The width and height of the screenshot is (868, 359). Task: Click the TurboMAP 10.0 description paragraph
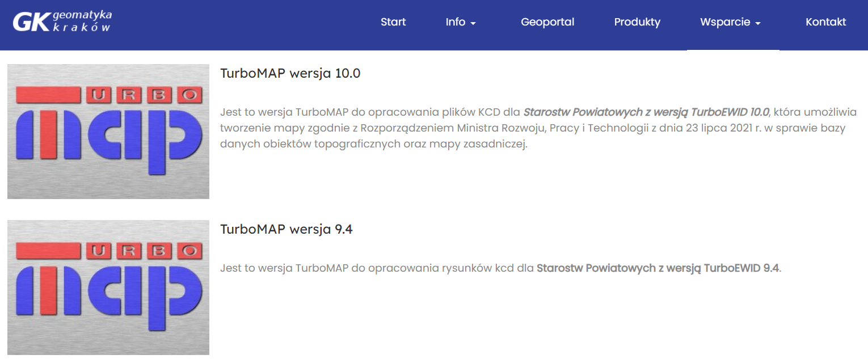(511, 128)
